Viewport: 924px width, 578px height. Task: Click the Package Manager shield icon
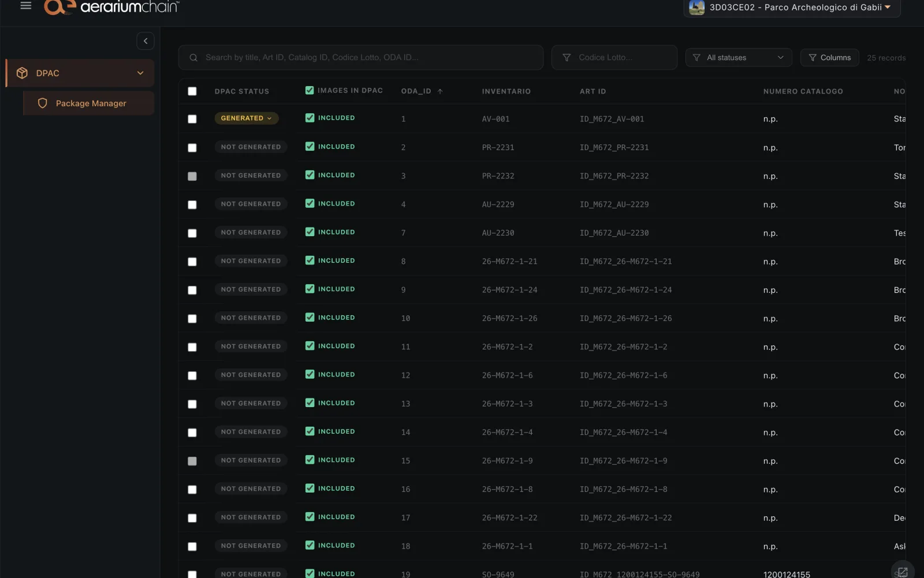[42, 103]
